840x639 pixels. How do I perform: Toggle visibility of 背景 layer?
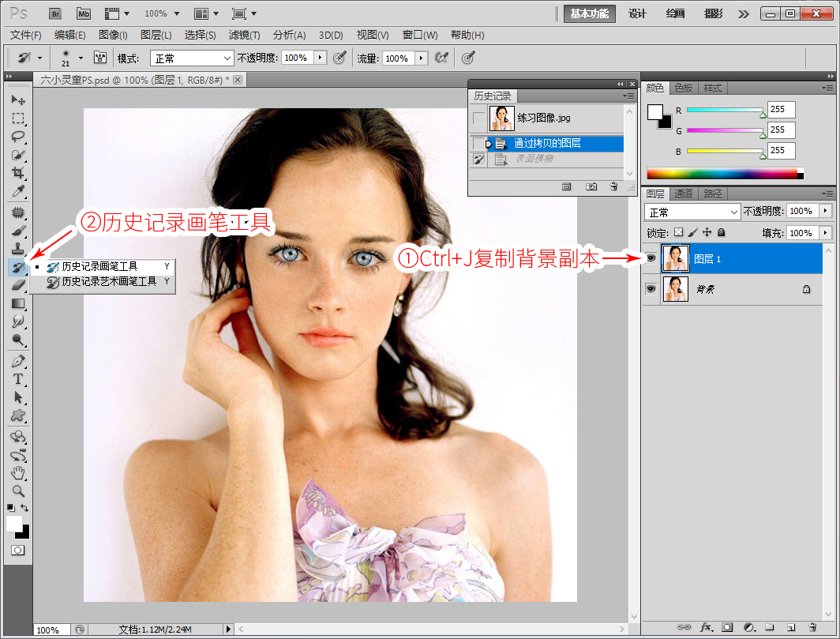651,289
